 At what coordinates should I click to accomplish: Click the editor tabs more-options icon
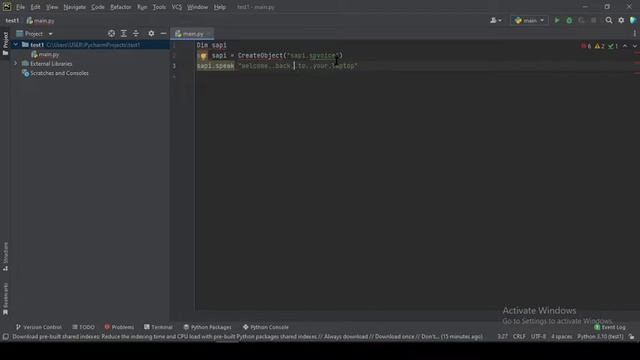click(635, 33)
